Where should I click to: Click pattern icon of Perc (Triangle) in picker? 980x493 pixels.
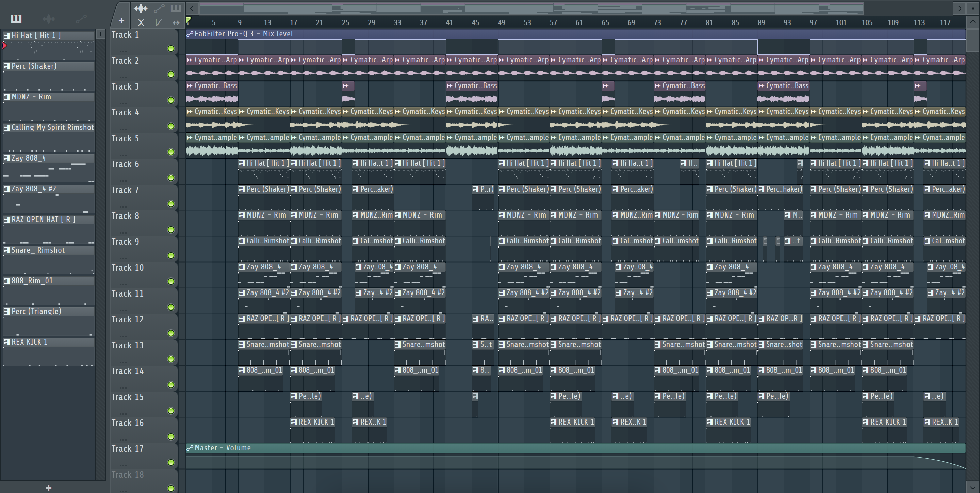coord(6,312)
